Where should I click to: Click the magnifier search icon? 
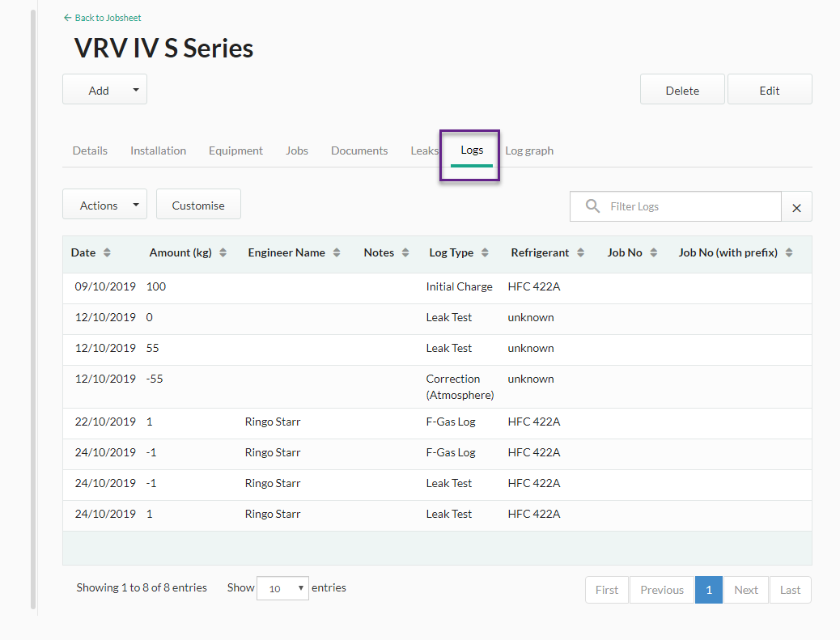[x=592, y=206]
